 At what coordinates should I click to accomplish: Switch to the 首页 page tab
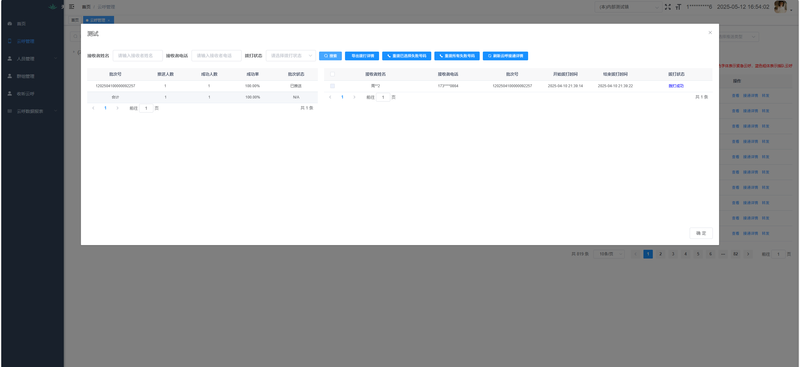pyautogui.click(x=75, y=20)
